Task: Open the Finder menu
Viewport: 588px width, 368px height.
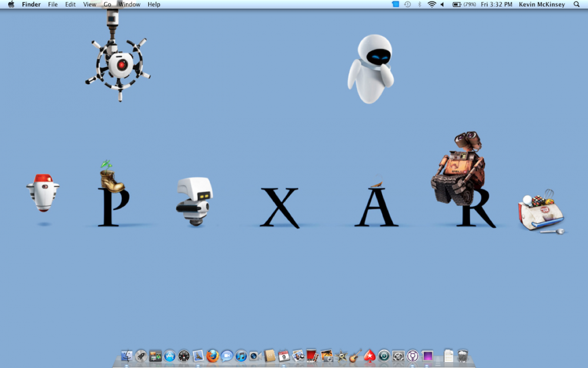Action: click(x=31, y=4)
